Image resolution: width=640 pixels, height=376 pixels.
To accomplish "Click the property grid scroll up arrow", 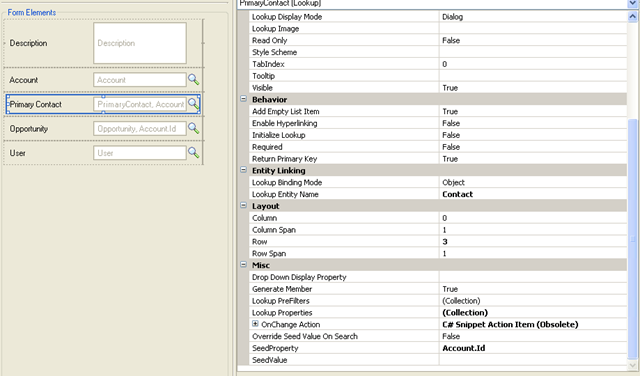I will (632, 17).
